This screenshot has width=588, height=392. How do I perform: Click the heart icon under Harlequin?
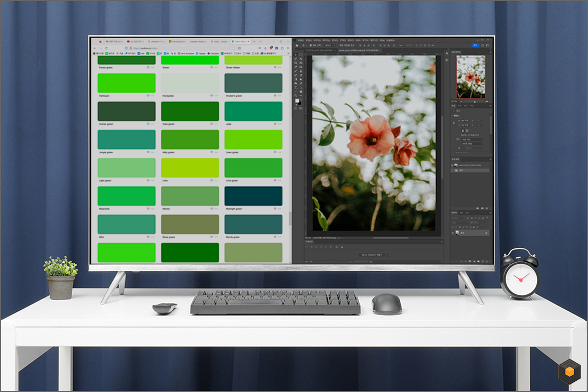click(x=148, y=96)
